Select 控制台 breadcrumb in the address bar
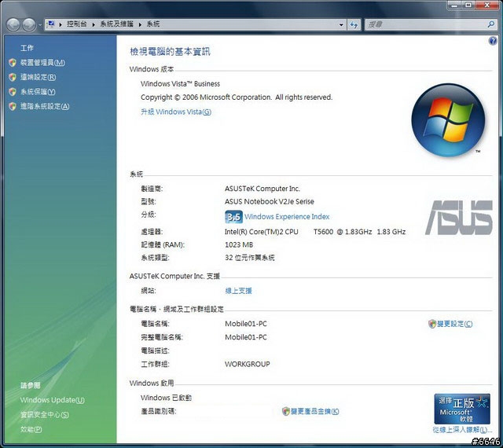 77,24
